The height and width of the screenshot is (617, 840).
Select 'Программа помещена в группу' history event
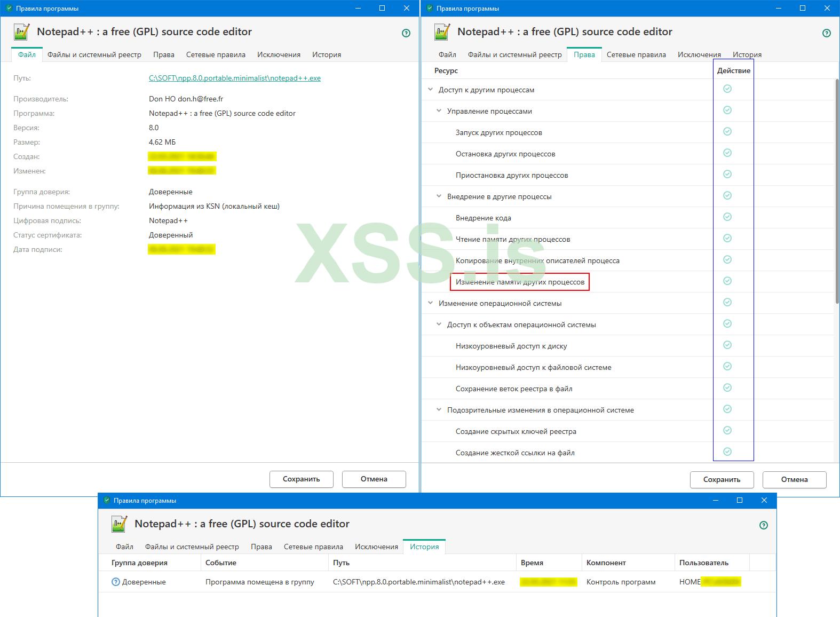pyautogui.click(x=260, y=582)
